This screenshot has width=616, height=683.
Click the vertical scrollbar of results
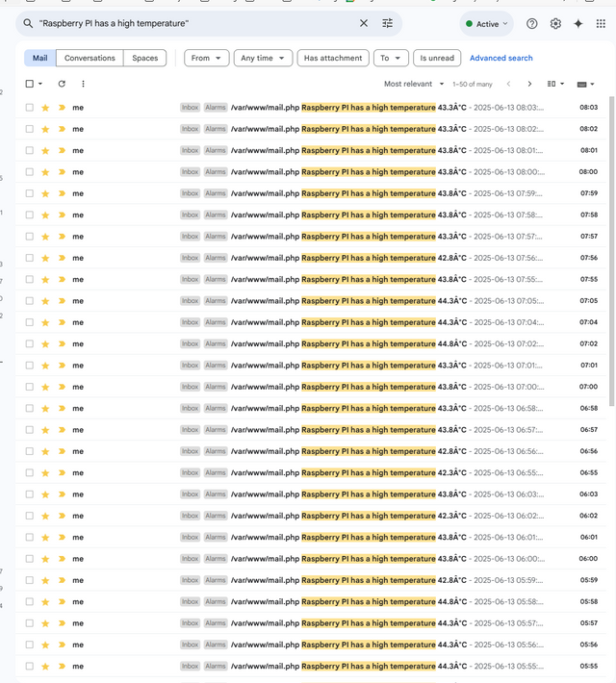[x=611, y=251]
